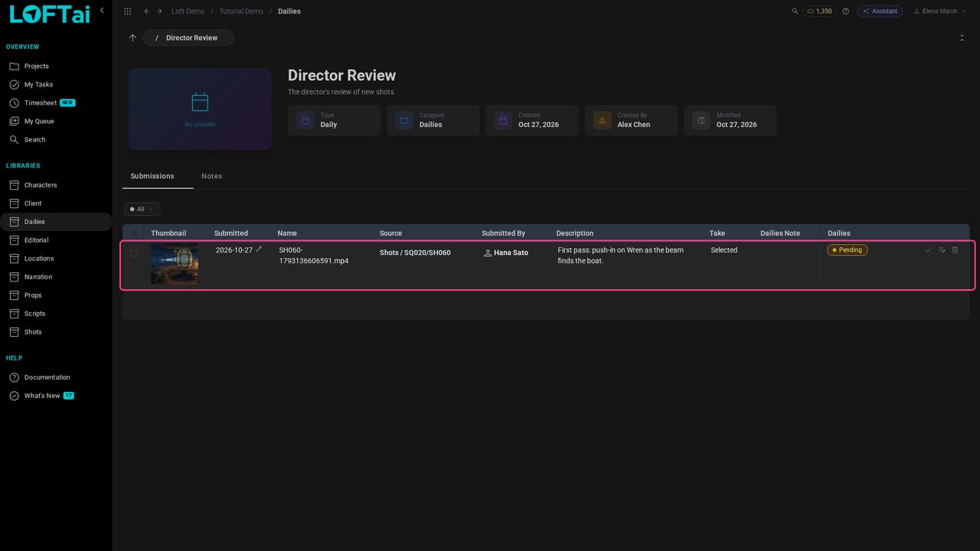
Task: Open the apps grid icon in top bar
Action: (127, 11)
